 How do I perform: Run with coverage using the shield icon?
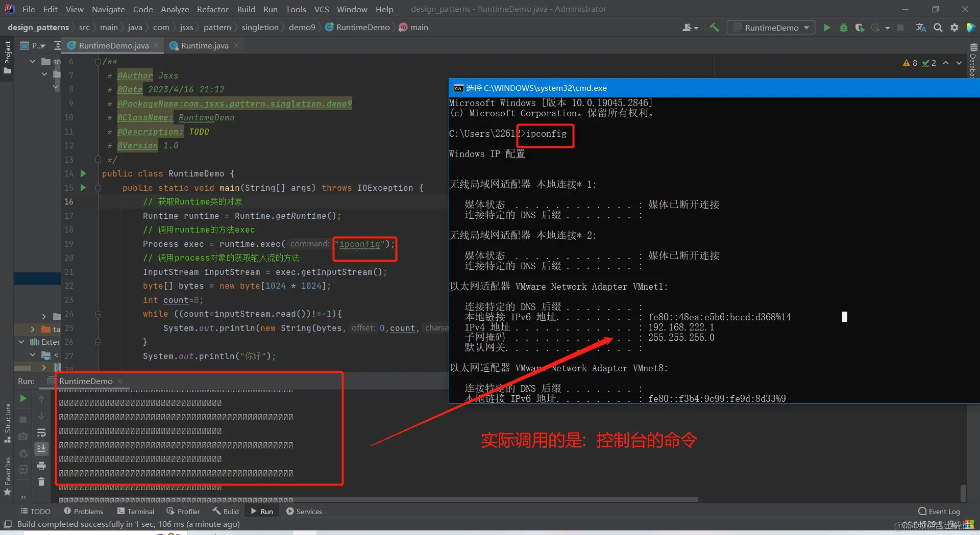pos(860,28)
